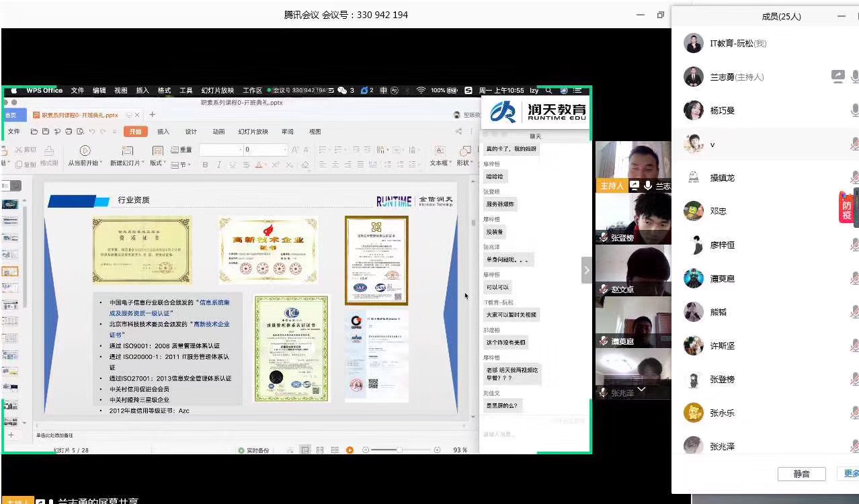859x504 pixels.
Task: Toggle italic text formatting
Action: [218, 165]
